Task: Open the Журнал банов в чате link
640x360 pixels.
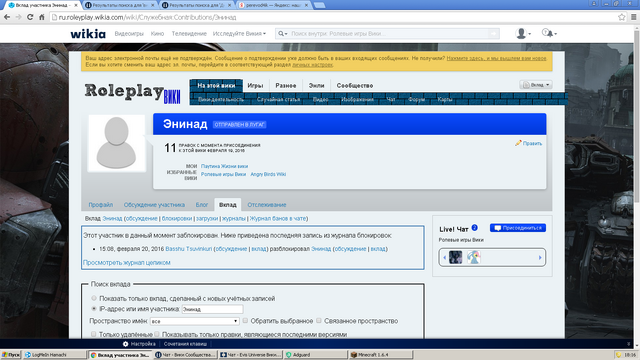Action: click(278, 218)
